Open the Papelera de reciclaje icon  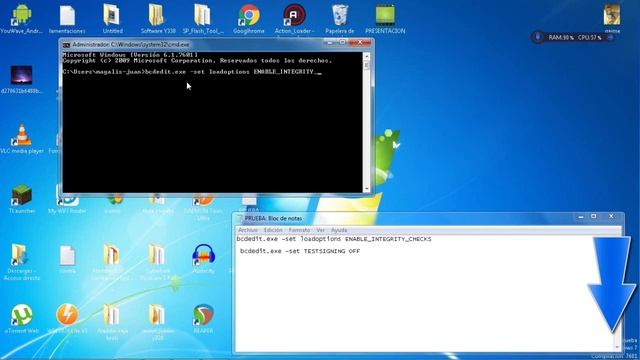340,15
